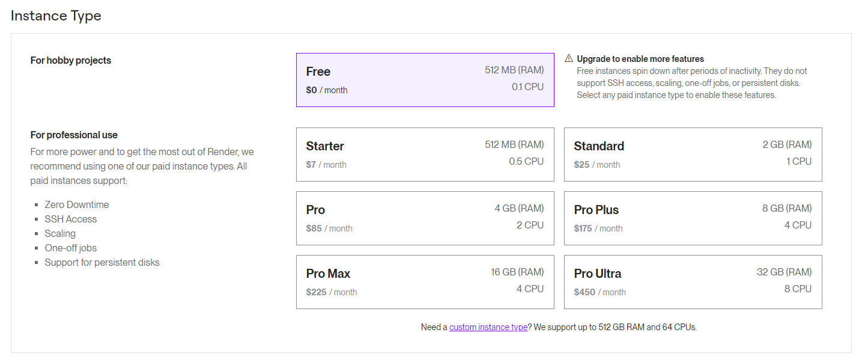Image resolution: width=868 pixels, height=362 pixels.
Task: Click the $25 / month Standard price
Action: pyautogui.click(x=596, y=165)
